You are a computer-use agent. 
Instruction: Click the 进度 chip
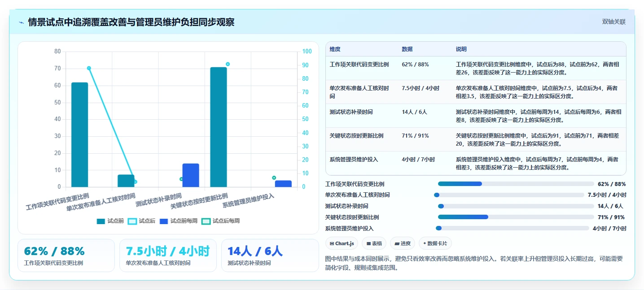[403, 243]
